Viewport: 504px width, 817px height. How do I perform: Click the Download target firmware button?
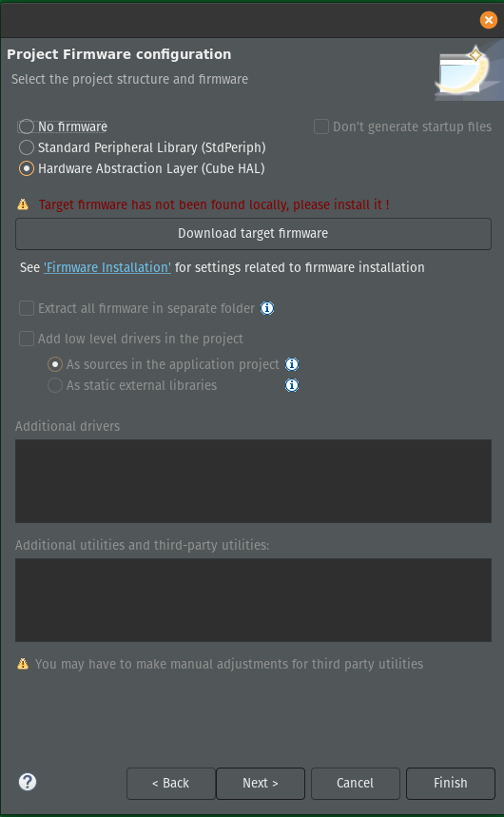coord(253,233)
